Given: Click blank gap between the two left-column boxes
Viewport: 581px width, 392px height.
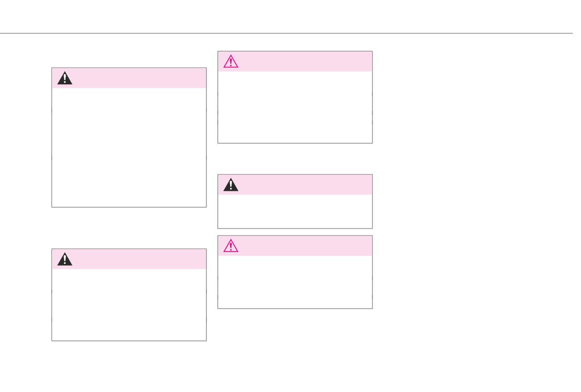Looking at the screenshot, I should coord(129,228).
